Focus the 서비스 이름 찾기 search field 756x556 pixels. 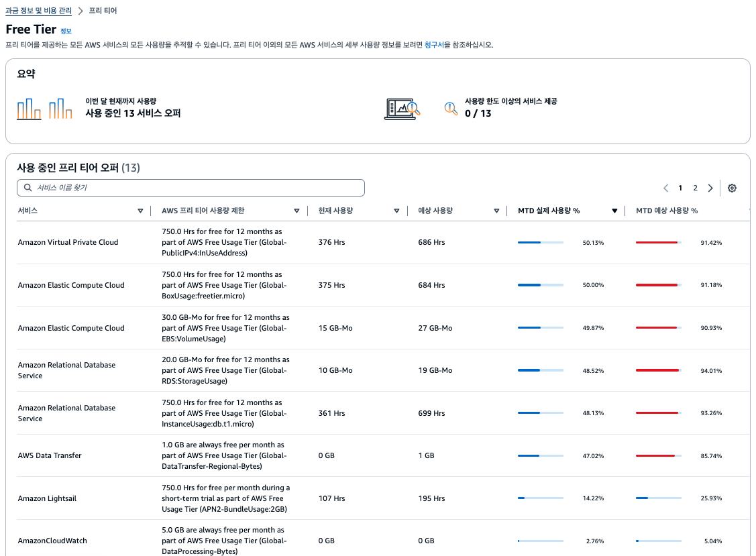pos(191,188)
